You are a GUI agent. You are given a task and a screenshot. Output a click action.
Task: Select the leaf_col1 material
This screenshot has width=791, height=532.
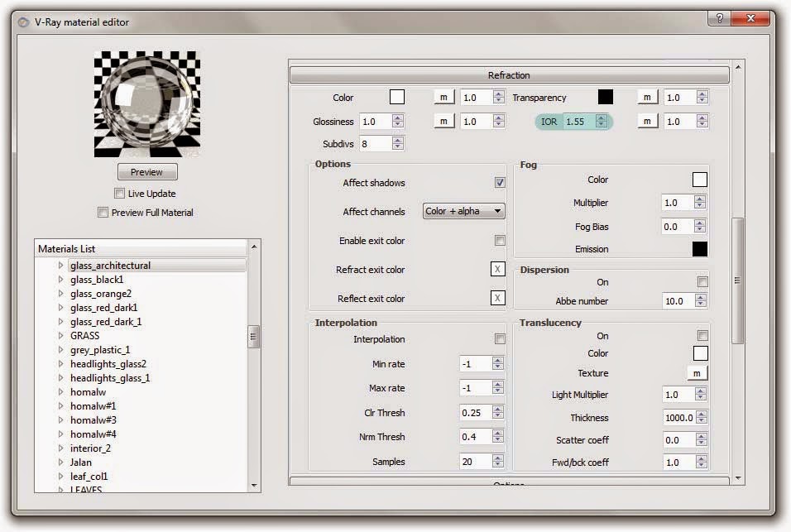[x=89, y=476]
